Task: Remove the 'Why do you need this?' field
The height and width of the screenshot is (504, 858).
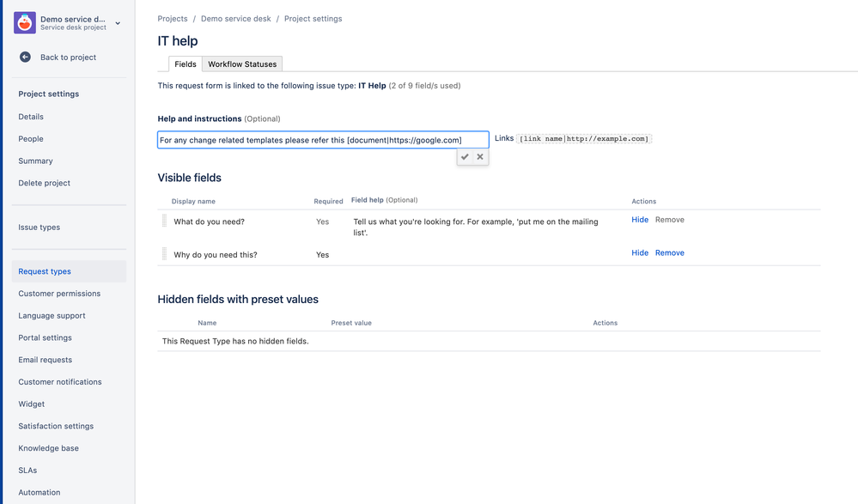Action: coord(670,252)
